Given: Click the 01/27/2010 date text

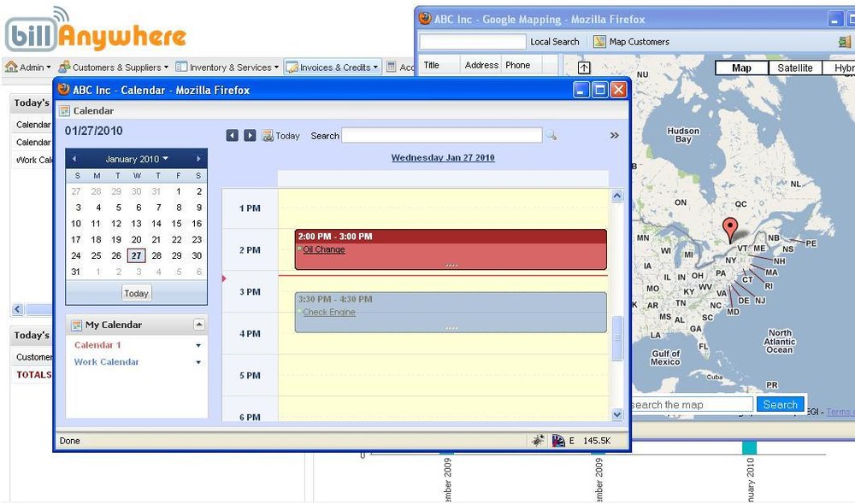Looking at the screenshot, I should pos(94,131).
